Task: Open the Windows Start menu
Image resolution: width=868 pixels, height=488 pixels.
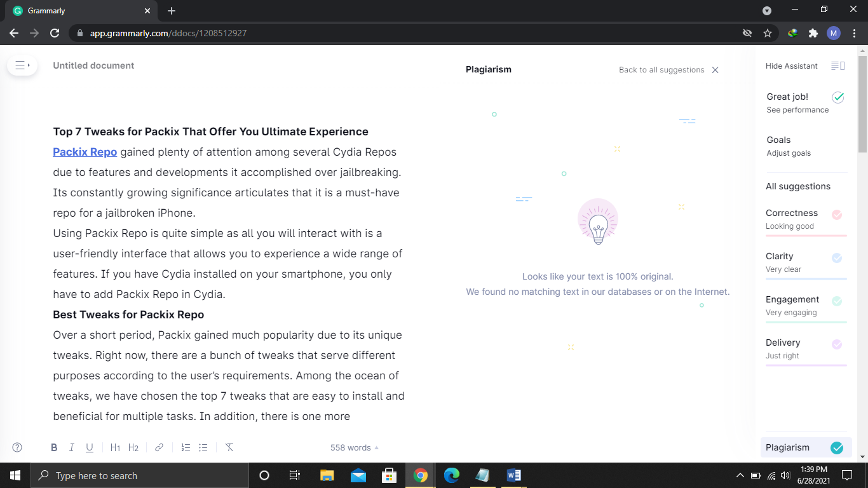Action: click(x=15, y=475)
